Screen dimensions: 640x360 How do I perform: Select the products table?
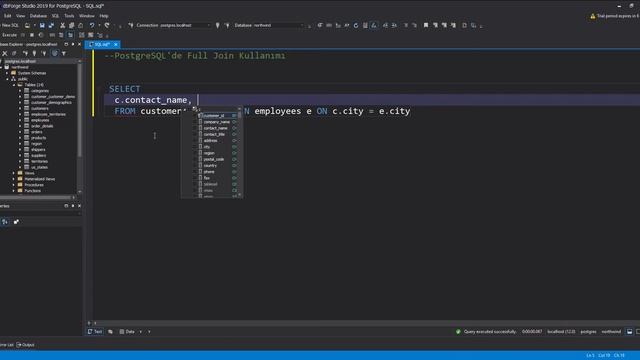(38, 138)
